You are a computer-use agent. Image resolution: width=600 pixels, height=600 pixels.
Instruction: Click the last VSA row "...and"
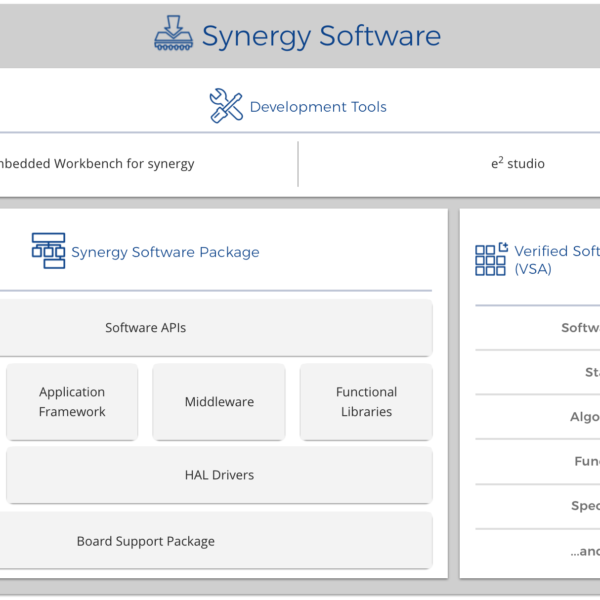[584, 550]
